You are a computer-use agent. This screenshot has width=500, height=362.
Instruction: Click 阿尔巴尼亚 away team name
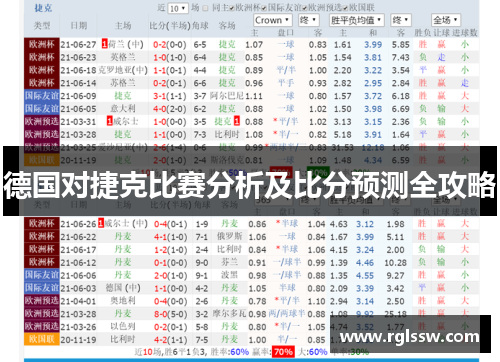pyautogui.click(x=227, y=96)
